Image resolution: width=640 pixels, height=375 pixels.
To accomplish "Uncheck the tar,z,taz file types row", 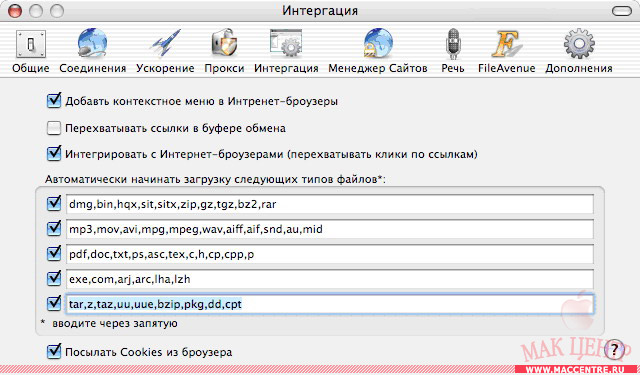I will (54, 304).
